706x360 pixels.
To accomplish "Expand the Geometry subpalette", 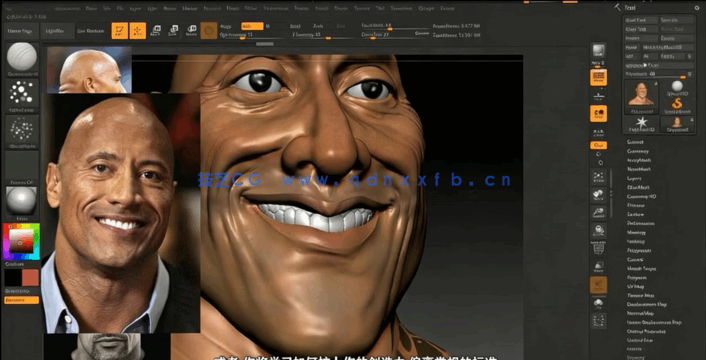I will tap(638, 151).
